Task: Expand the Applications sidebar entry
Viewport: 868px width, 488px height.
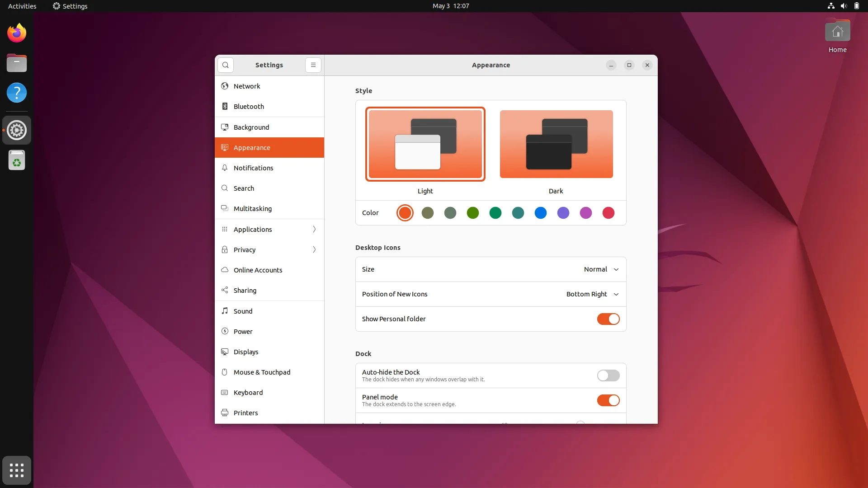Action: [269, 230]
